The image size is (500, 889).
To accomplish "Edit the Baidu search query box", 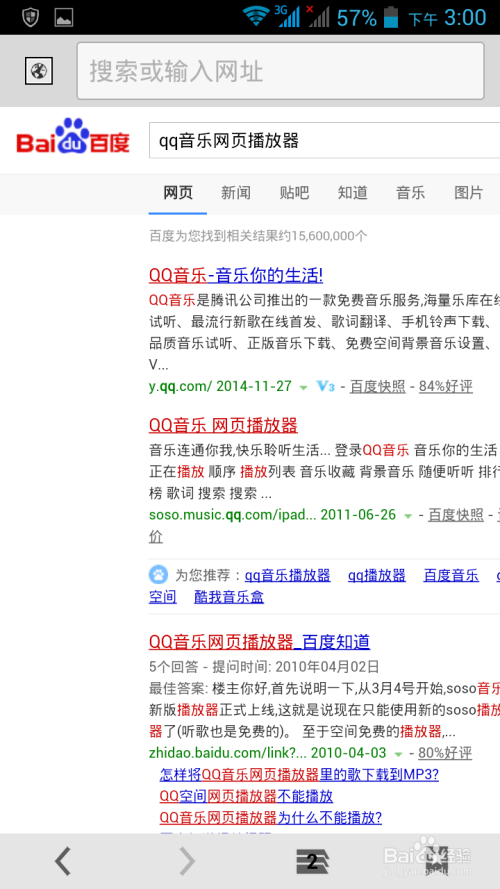I will (x=324, y=140).
